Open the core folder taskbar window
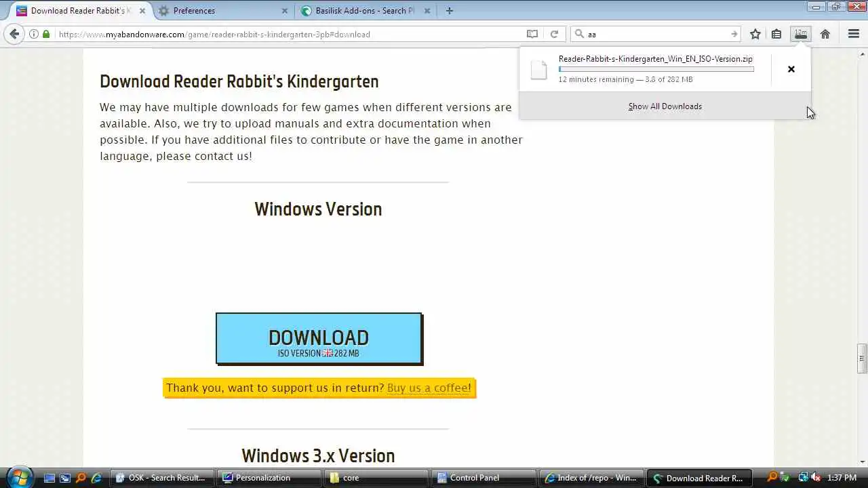 (x=376, y=478)
